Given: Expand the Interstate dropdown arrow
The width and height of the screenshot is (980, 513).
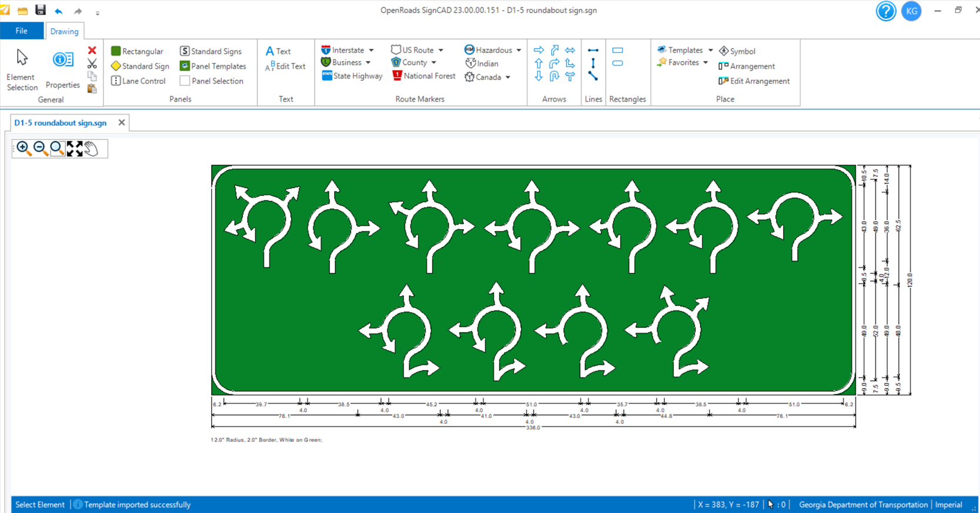Looking at the screenshot, I should click(372, 51).
